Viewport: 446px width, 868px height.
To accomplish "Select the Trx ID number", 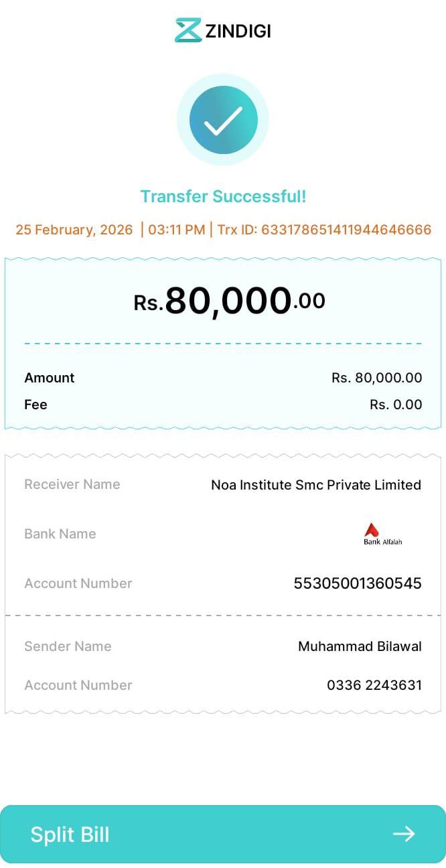I will [346, 230].
